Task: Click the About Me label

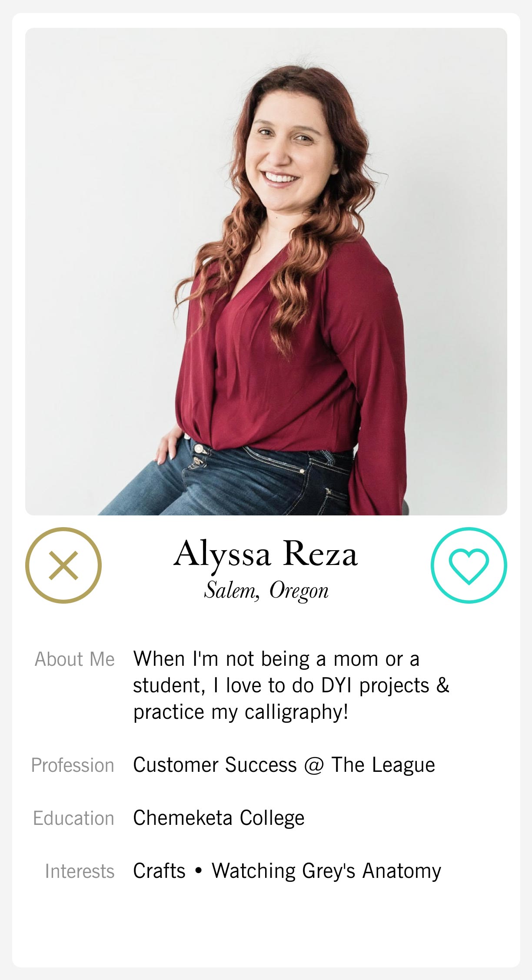Action: (x=75, y=659)
